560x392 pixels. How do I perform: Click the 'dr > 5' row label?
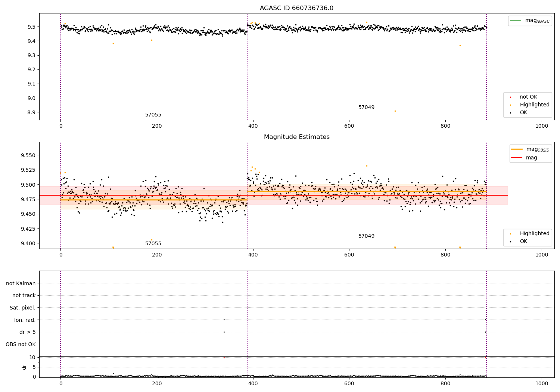click(28, 332)
